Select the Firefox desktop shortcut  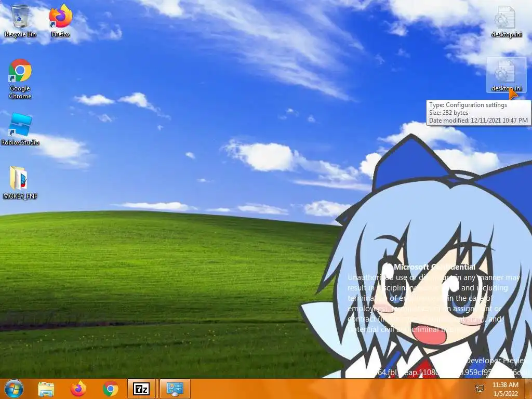coord(60,21)
